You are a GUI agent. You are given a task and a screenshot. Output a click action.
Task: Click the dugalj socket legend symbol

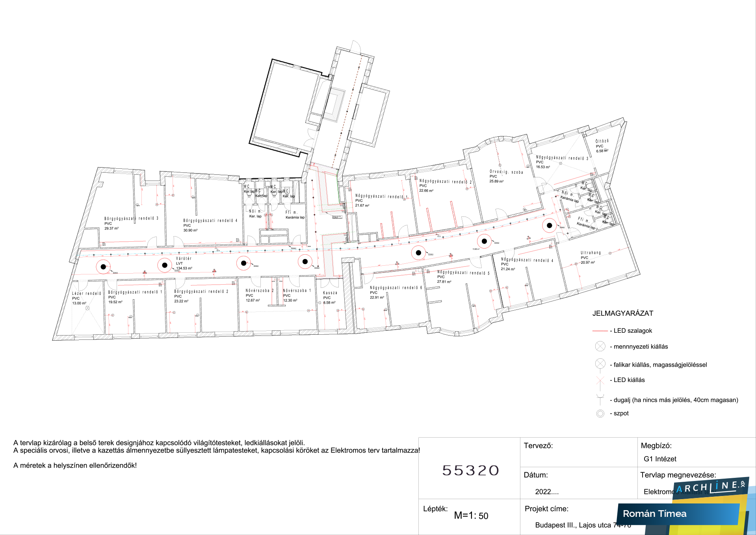(x=600, y=399)
